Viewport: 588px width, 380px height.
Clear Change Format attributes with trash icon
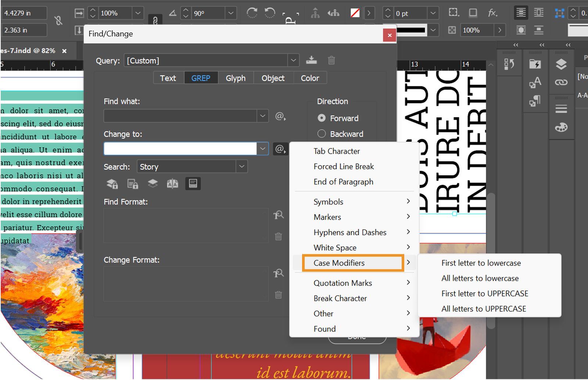[279, 295]
